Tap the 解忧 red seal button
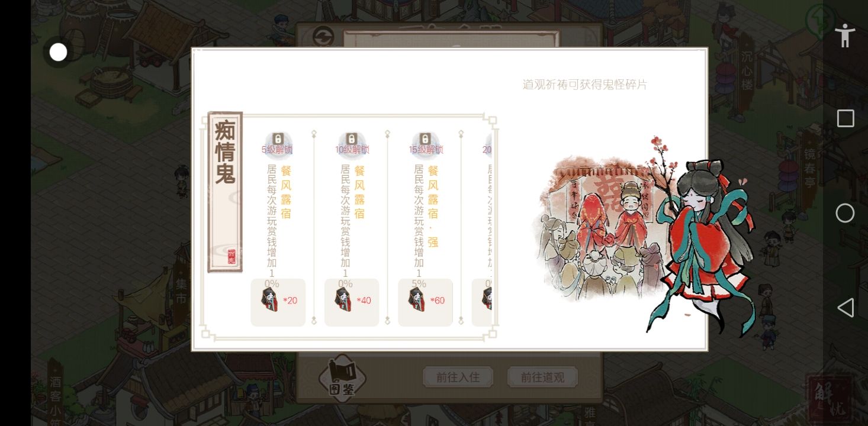This screenshot has height=426, width=868. tap(830, 398)
